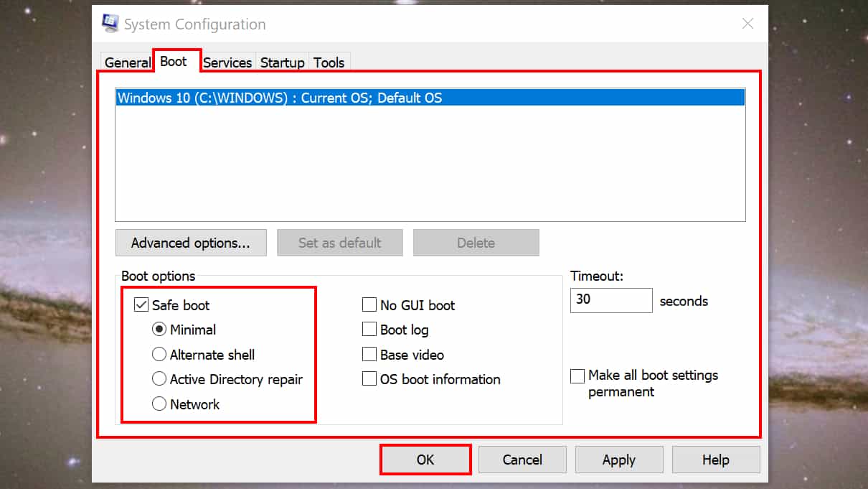
Task: Select the Minimal radio button
Action: pos(159,330)
